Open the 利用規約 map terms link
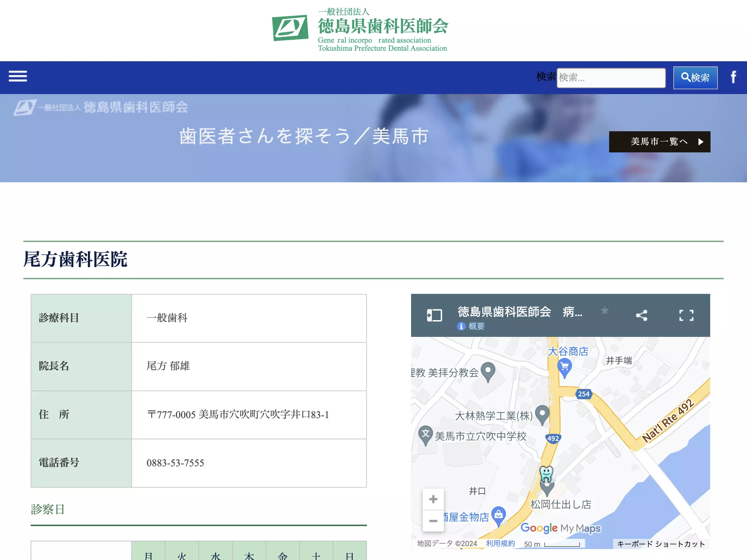The height and width of the screenshot is (560, 747). point(500,543)
